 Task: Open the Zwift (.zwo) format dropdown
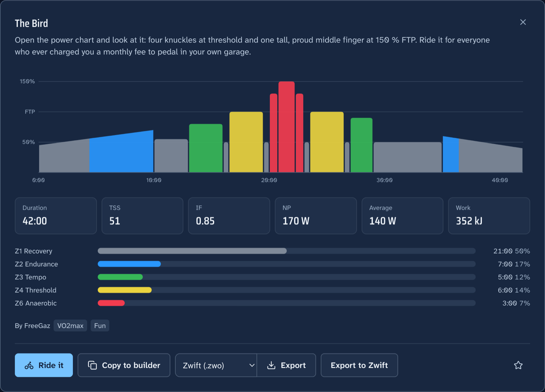click(x=216, y=365)
